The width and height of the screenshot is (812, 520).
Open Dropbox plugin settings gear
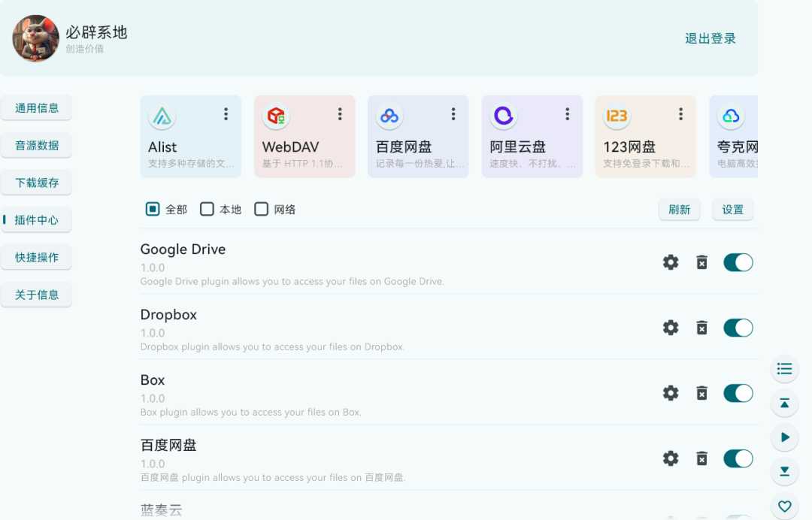671,328
